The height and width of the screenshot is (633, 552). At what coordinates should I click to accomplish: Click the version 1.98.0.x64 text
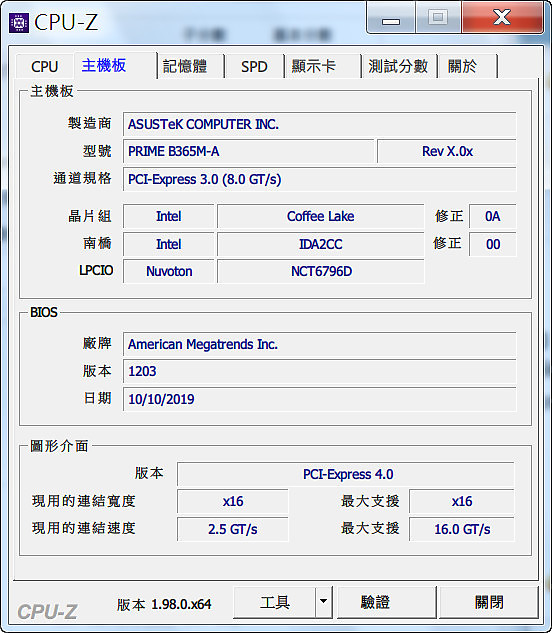164,604
